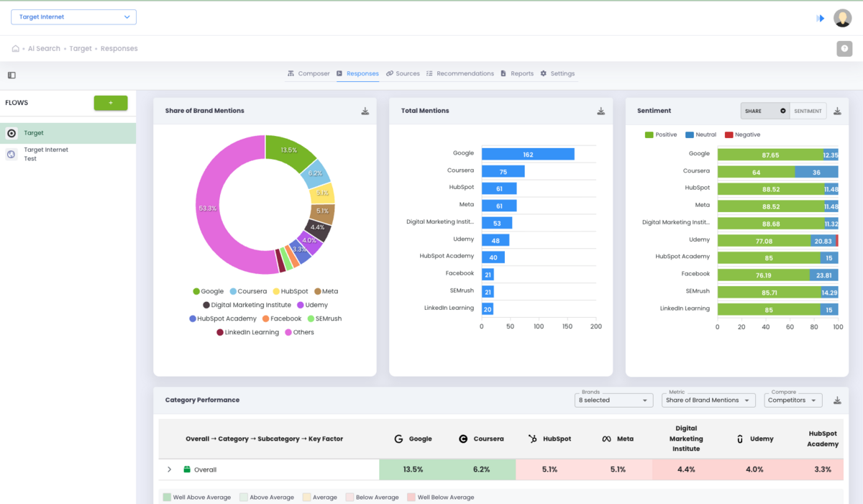Click the user avatar profile picture

(x=843, y=18)
